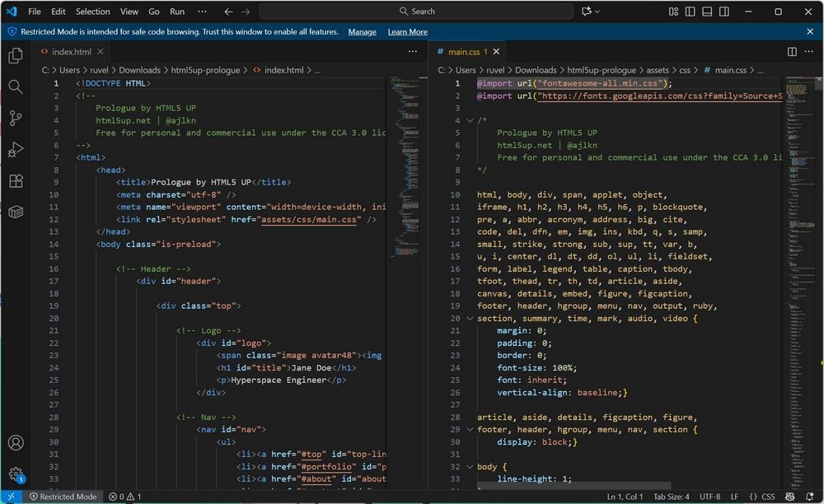Open the Search view
The image size is (824, 504).
tap(15, 86)
